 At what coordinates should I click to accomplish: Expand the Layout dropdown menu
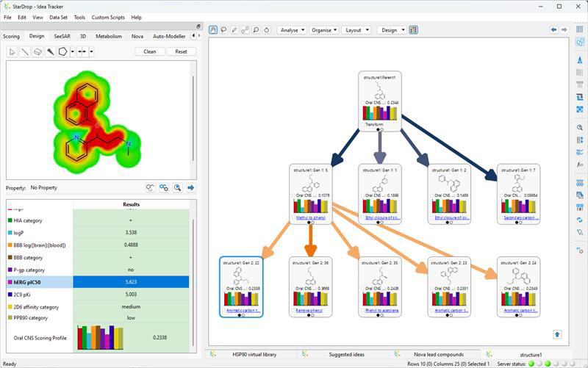(x=356, y=30)
